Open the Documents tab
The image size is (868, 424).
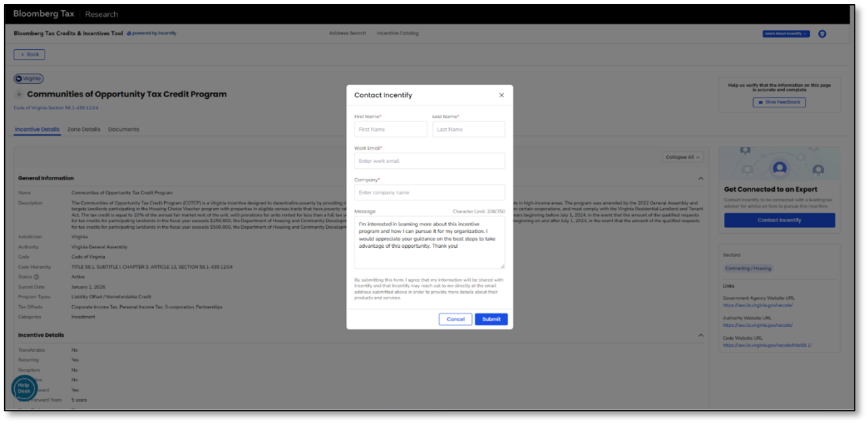124,130
